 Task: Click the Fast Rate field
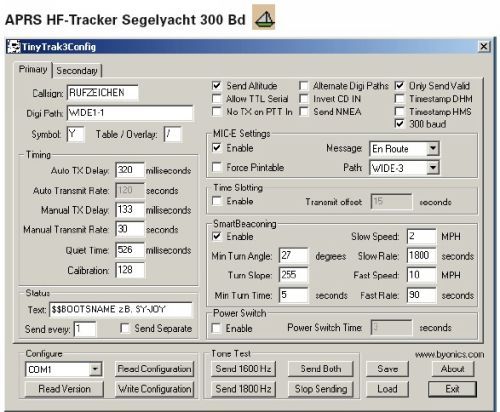[x=421, y=295]
